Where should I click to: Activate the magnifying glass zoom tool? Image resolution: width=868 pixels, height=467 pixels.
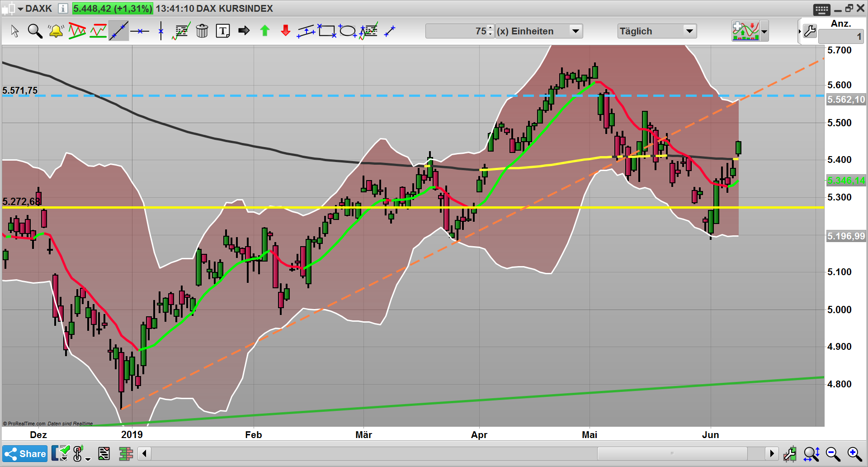tap(35, 31)
